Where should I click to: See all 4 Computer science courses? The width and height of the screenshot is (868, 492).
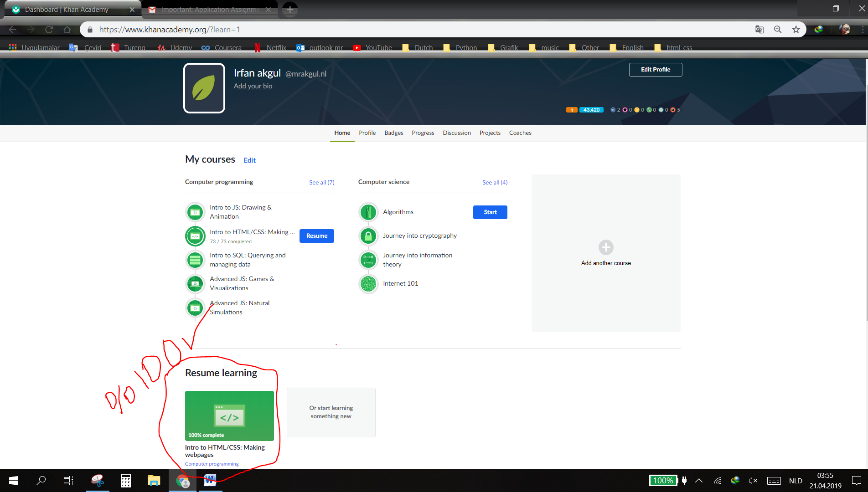point(495,183)
